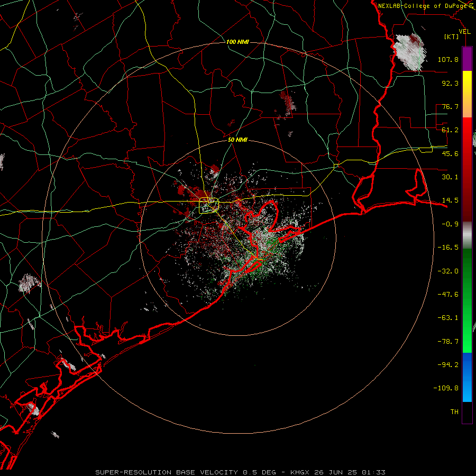Viewport: 476px width, 476px height.
Task: Select the yellow-orange segment of color bar
Action: tap(467, 94)
